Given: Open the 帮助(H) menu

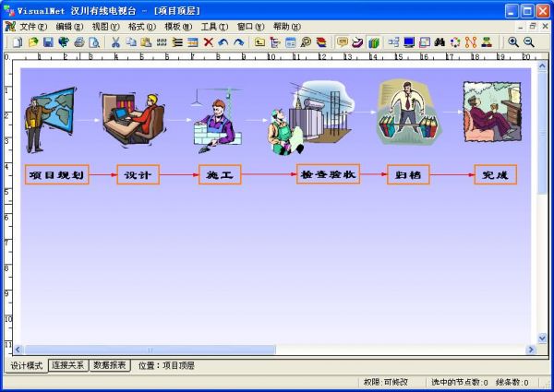Looking at the screenshot, I should [x=287, y=27].
